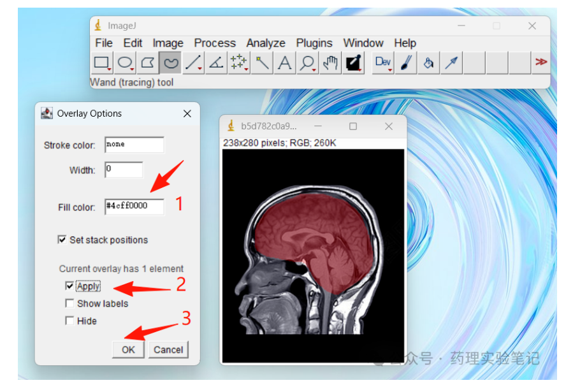Click OK in Overlay Options

point(128,350)
